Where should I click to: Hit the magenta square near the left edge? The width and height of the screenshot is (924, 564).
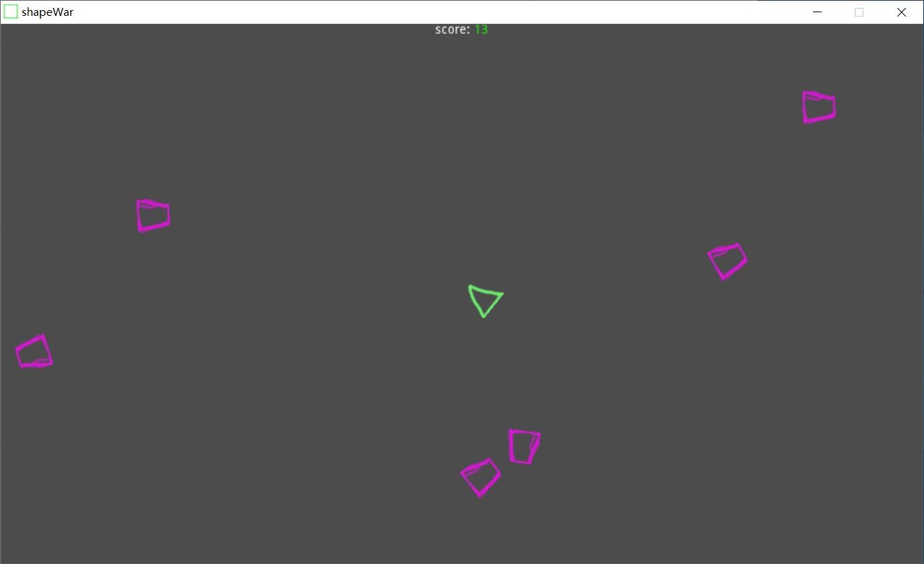click(34, 352)
